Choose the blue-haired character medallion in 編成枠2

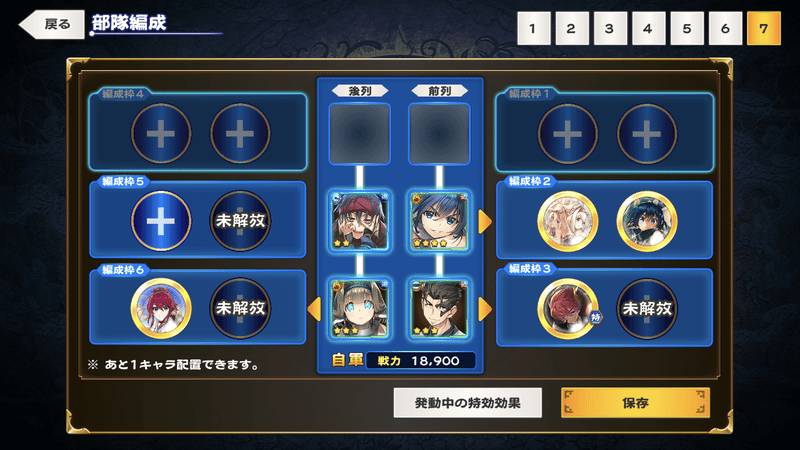[646, 221]
